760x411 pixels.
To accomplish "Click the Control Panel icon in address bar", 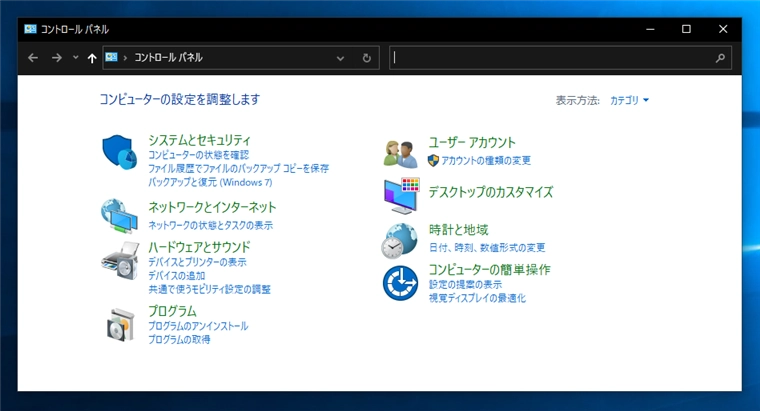I will point(111,57).
